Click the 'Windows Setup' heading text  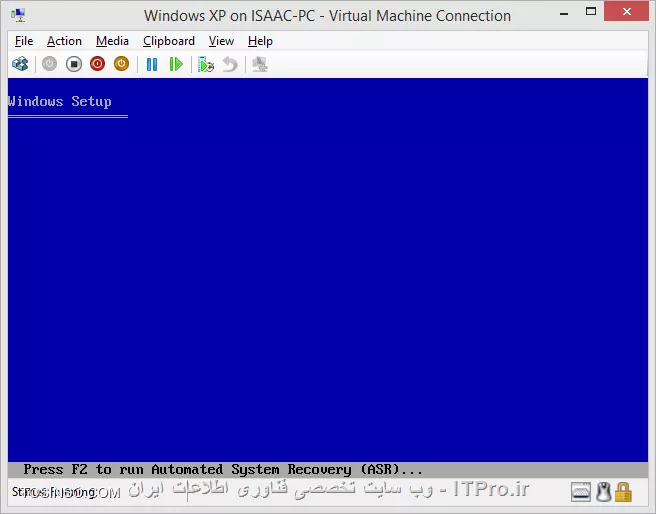[x=59, y=102]
